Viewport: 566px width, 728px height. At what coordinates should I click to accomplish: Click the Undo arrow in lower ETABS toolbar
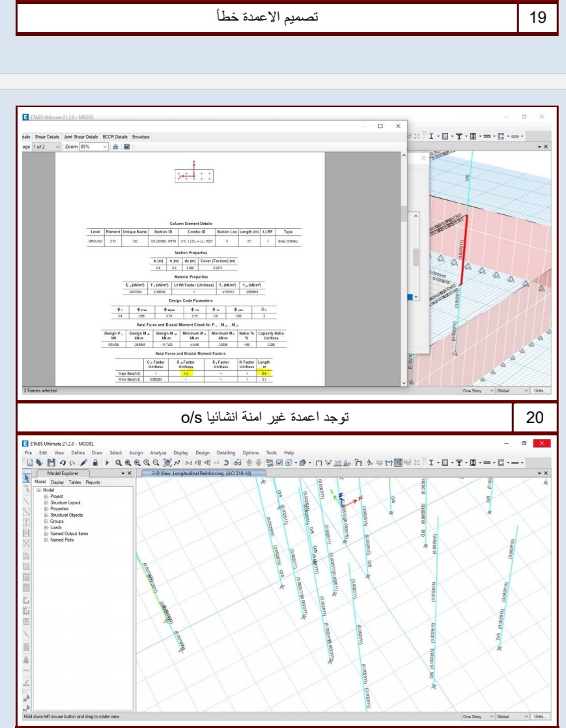coord(63,463)
